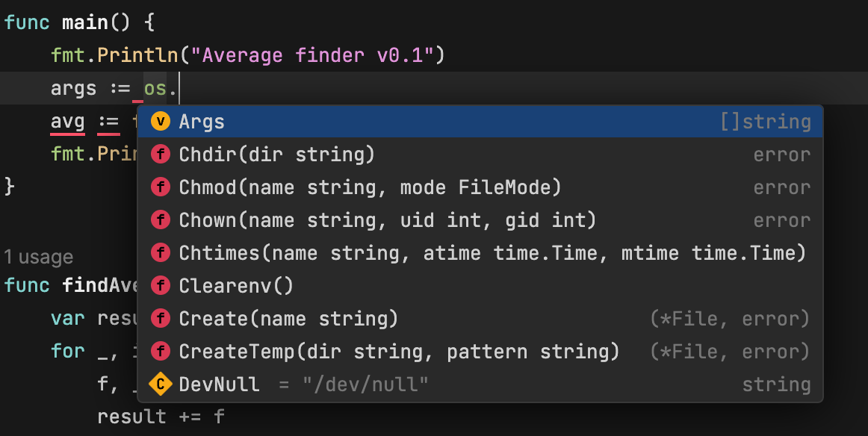Click the 1 usage link above findAverage
The height and width of the screenshot is (436, 868).
click(37, 257)
